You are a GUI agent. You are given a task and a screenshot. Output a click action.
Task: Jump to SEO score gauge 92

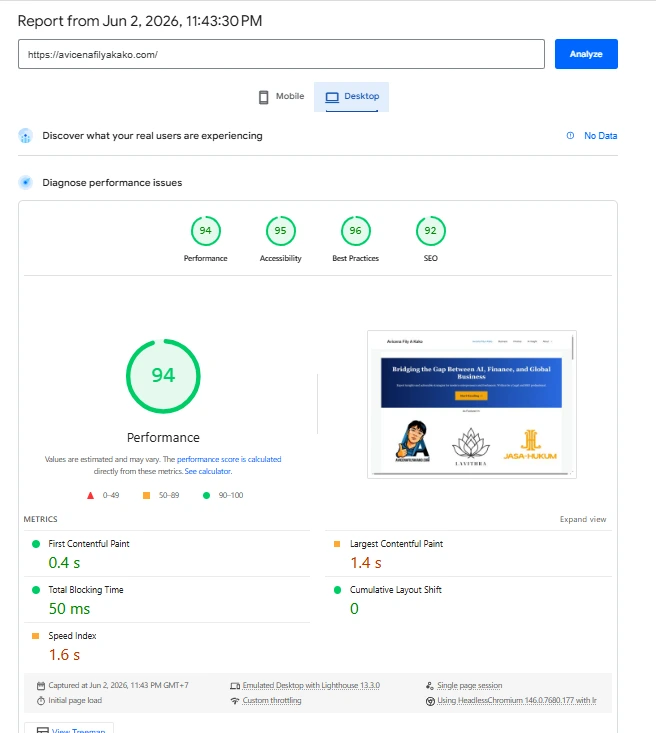(x=431, y=230)
